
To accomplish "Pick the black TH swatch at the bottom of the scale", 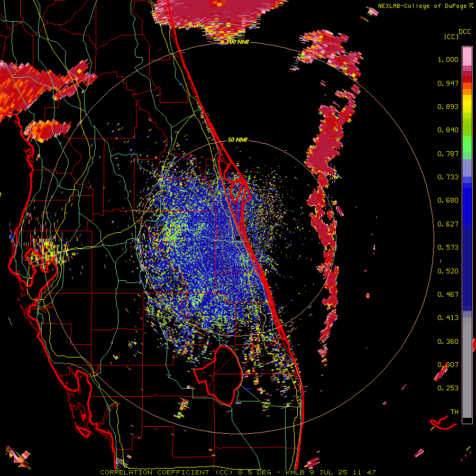I will click(x=467, y=420).
